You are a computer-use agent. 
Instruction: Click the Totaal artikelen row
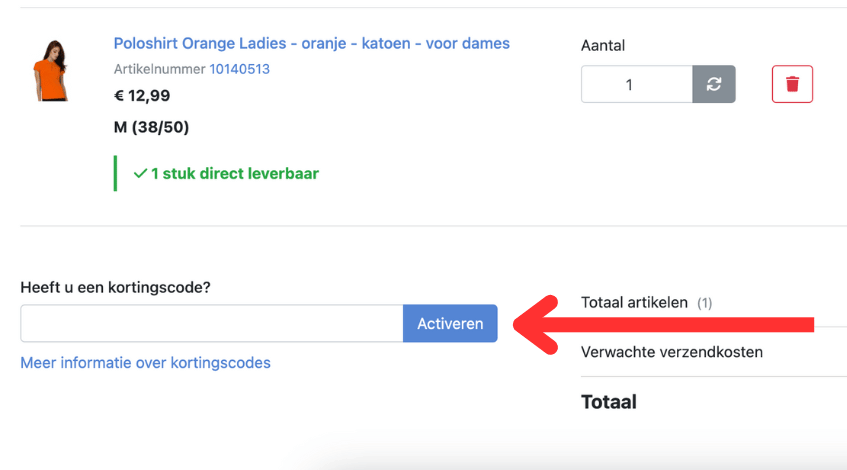634,302
